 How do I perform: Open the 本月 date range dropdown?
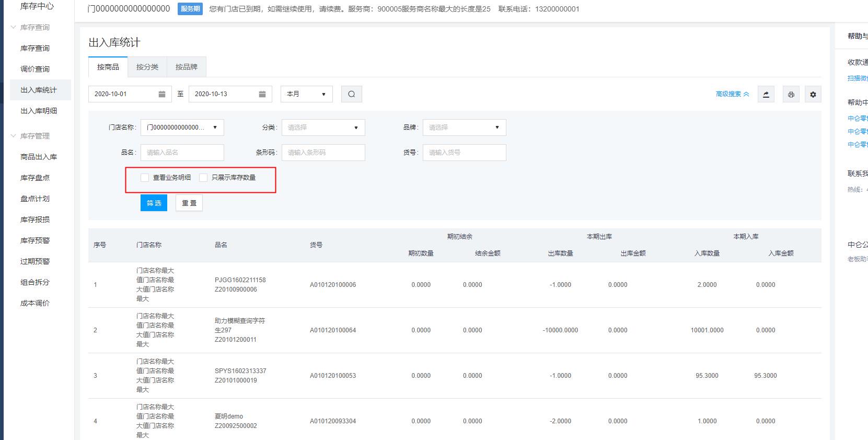(x=306, y=94)
